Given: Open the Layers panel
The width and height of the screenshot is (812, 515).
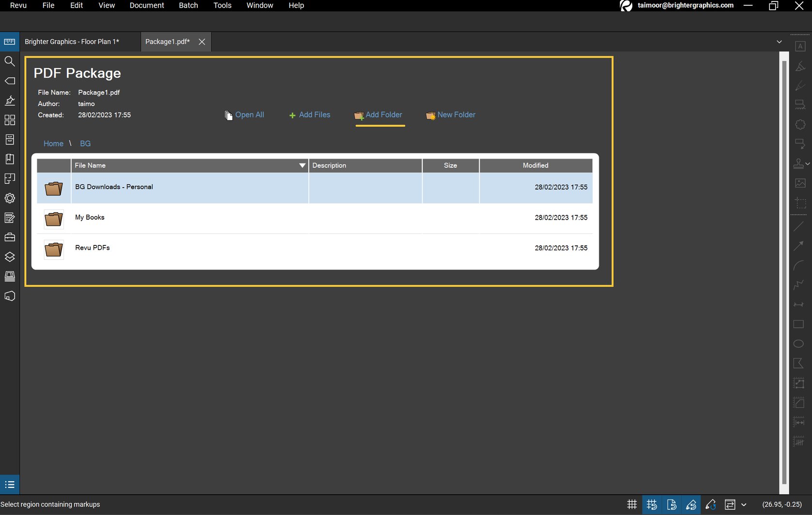Looking at the screenshot, I should (9, 257).
